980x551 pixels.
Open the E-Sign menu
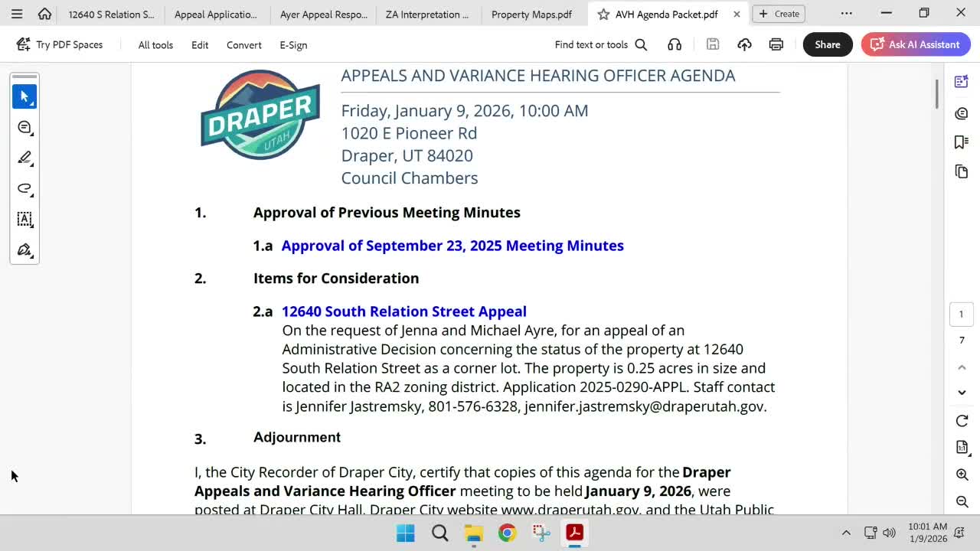coord(293,45)
